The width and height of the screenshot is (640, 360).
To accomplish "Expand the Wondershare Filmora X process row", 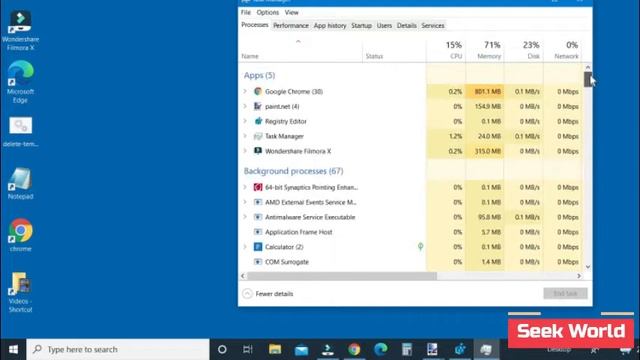I will tap(245, 151).
